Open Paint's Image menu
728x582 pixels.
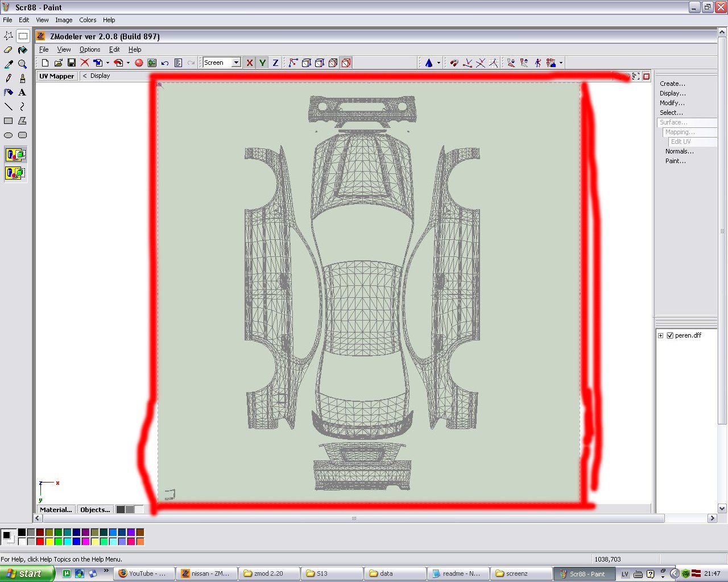tap(64, 20)
